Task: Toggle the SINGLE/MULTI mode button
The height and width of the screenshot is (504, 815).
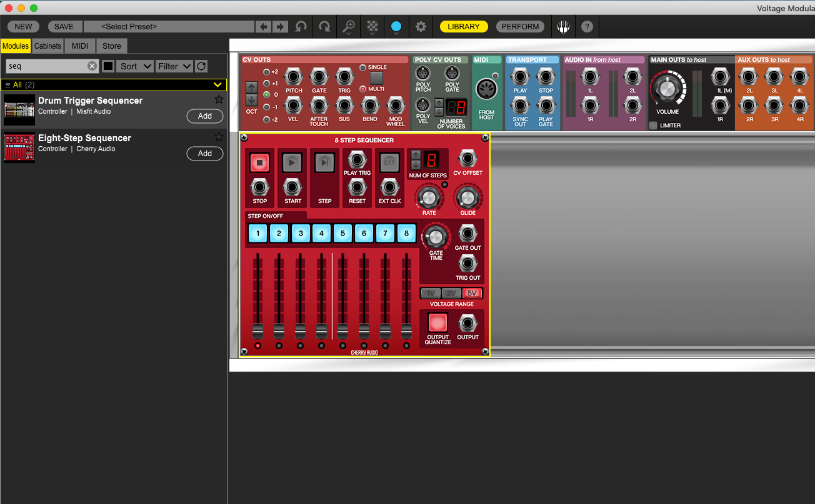Action: [376, 78]
